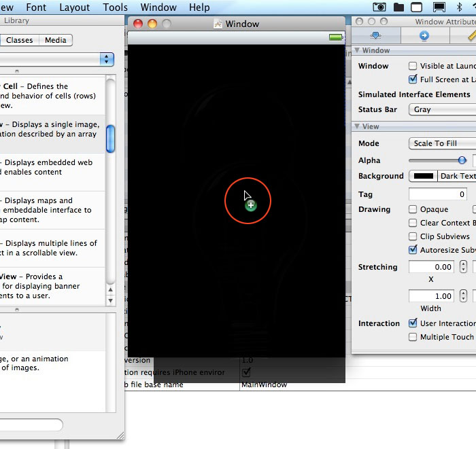Viewport: 476px width, 449px height.
Task: Open the Status Bar Gray dropdown
Action: click(x=442, y=109)
